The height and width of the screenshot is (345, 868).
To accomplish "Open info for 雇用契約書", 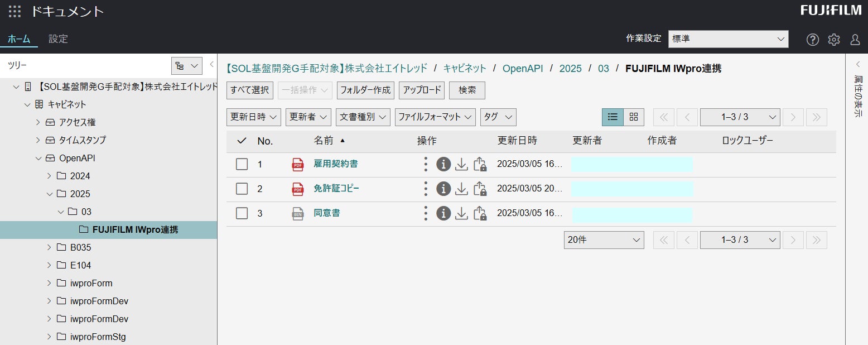I will [443, 164].
